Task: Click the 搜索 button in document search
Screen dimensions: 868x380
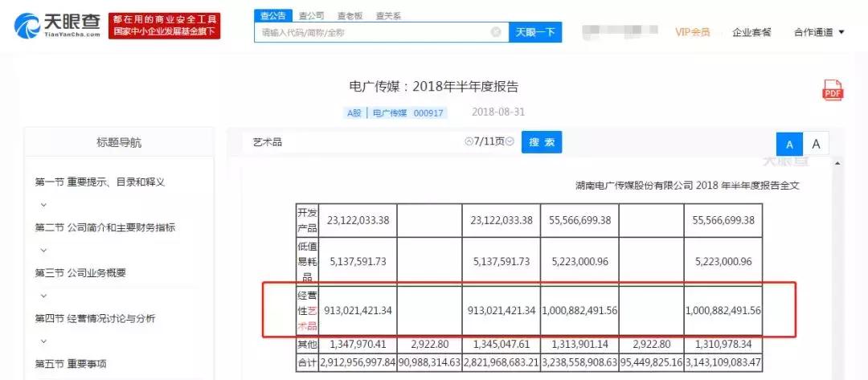Action: click(542, 142)
